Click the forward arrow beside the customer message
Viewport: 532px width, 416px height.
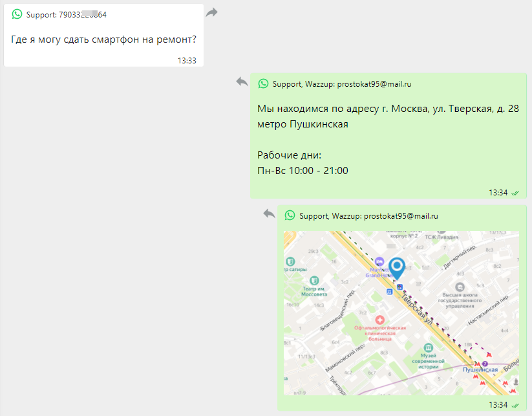(x=211, y=12)
